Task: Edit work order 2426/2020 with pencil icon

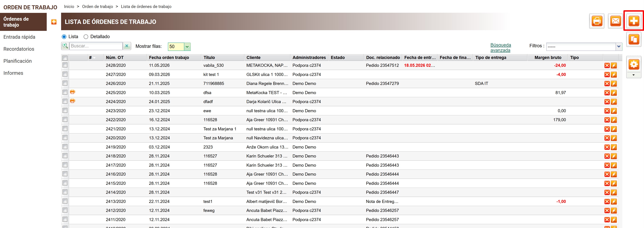Action: coord(614,84)
